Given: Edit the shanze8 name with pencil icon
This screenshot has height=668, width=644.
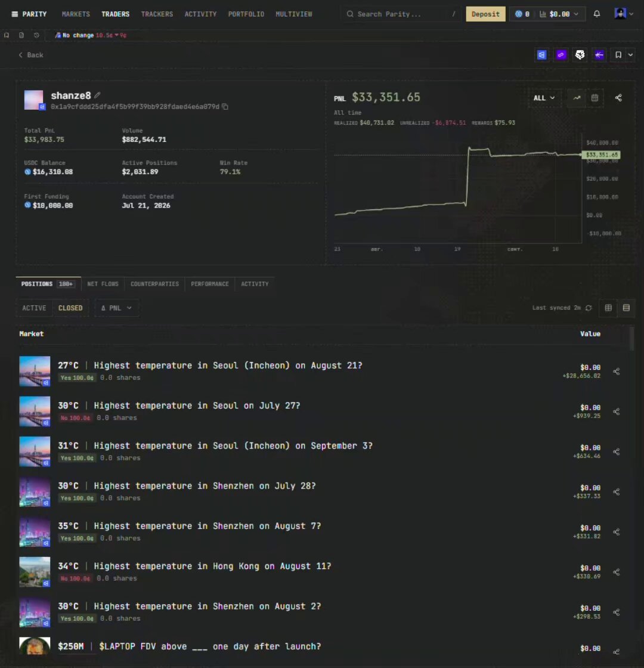Looking at the screenshot, I should click(98, 95).
